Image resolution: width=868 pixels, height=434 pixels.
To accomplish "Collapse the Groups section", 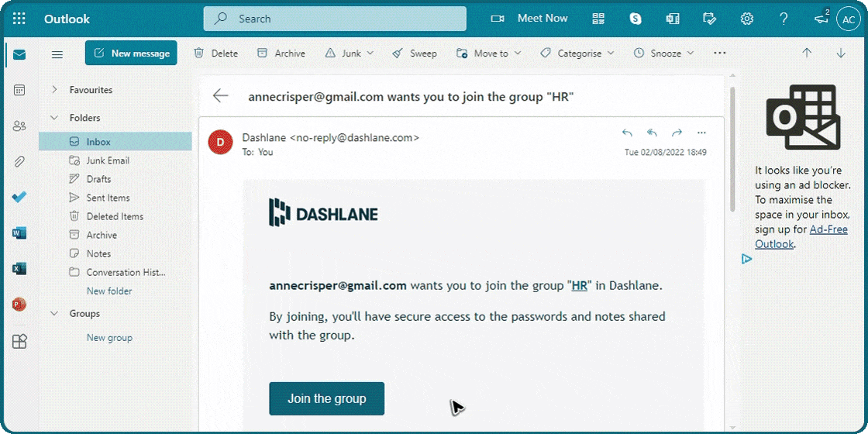I will click(54, 313).
